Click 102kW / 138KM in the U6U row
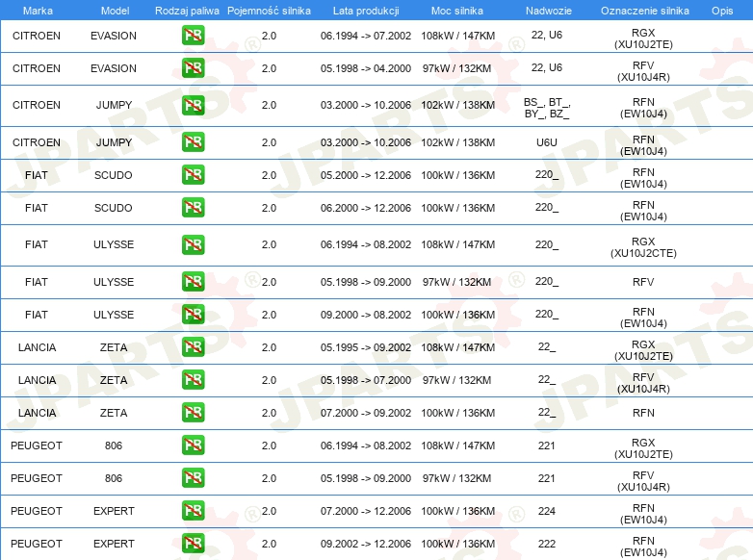The image size is (753, 560). [458, 142]
